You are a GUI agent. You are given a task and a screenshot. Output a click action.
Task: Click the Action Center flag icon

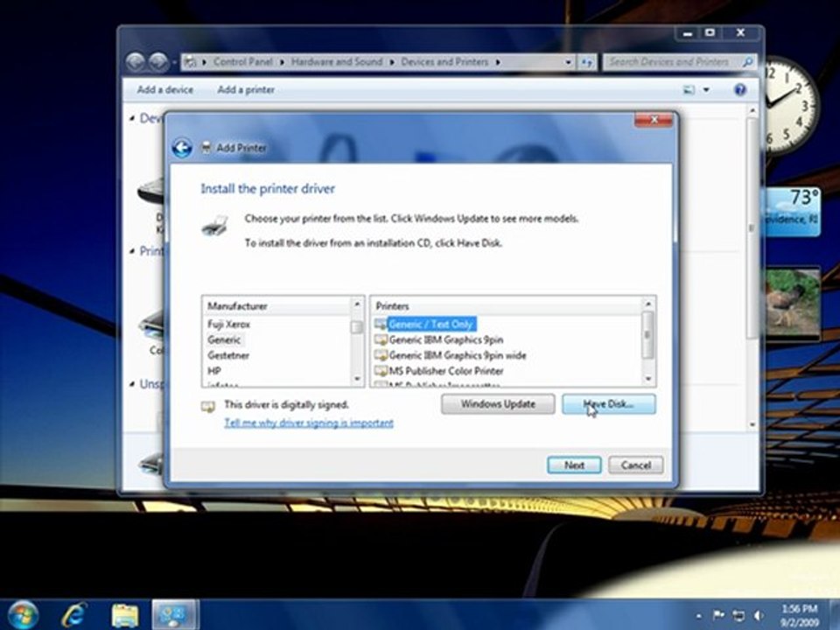click(718, 615)
